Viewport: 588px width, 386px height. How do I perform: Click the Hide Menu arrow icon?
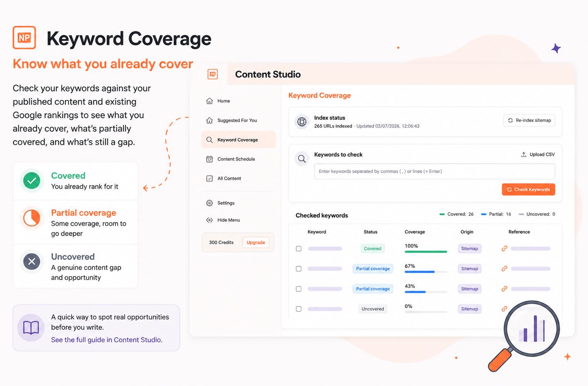pyautogui.click(x=209, y=220)
